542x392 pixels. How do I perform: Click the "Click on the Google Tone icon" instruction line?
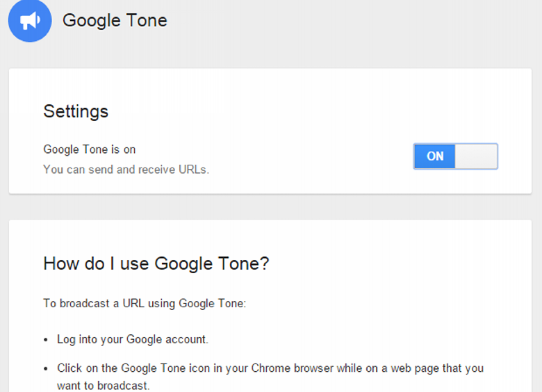point(270,368)
